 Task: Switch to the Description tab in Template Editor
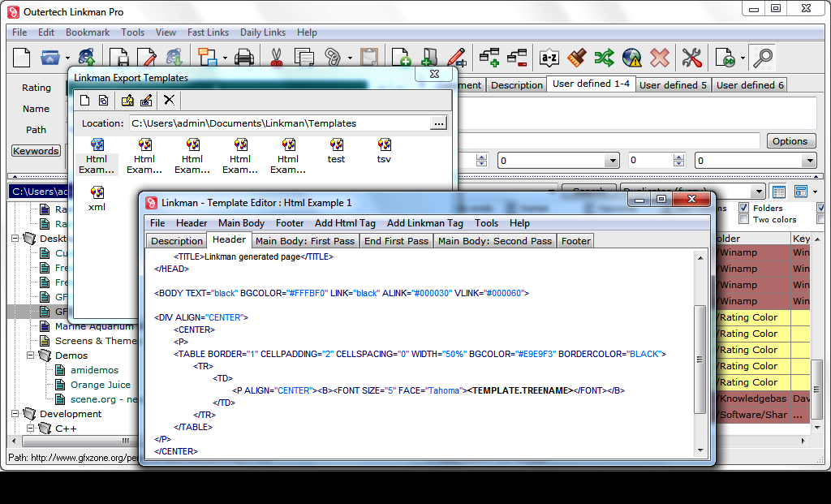[x=176, y=241]
